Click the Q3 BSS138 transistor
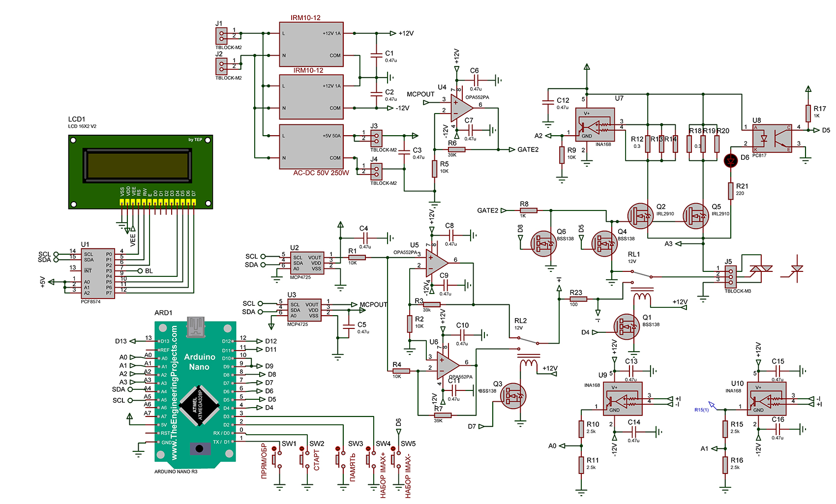This screenshot has width=836, height=504. 513,396
